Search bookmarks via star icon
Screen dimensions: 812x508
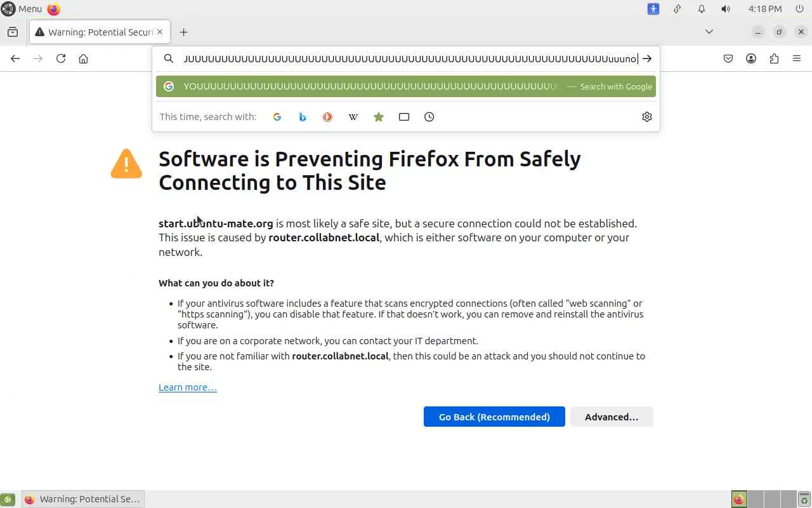pos(379,117)
